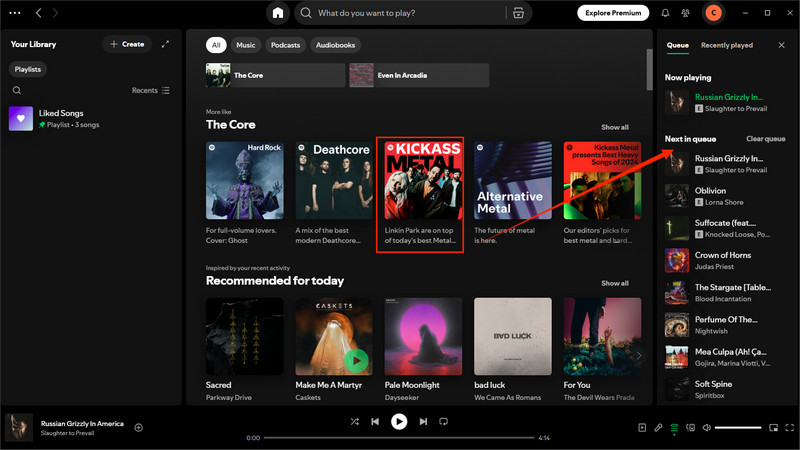Toggle repeat mode
800x450 pixels.
click(x=443, y=421)
